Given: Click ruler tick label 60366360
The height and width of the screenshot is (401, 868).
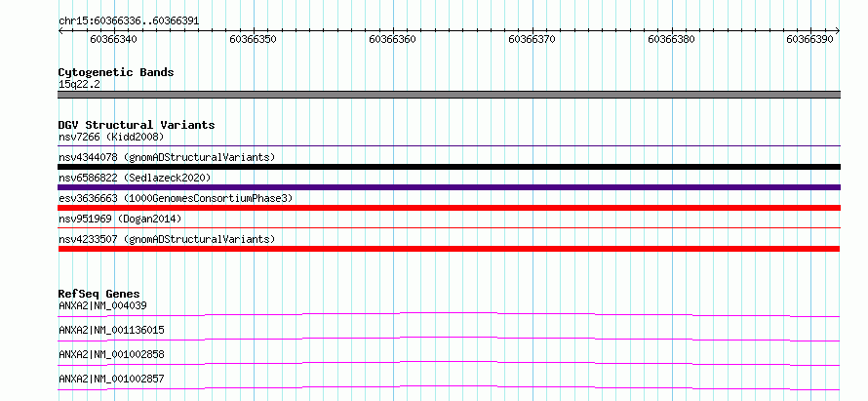Looking at the screenshot, I should pyautogui.click(x=392, y=39).
